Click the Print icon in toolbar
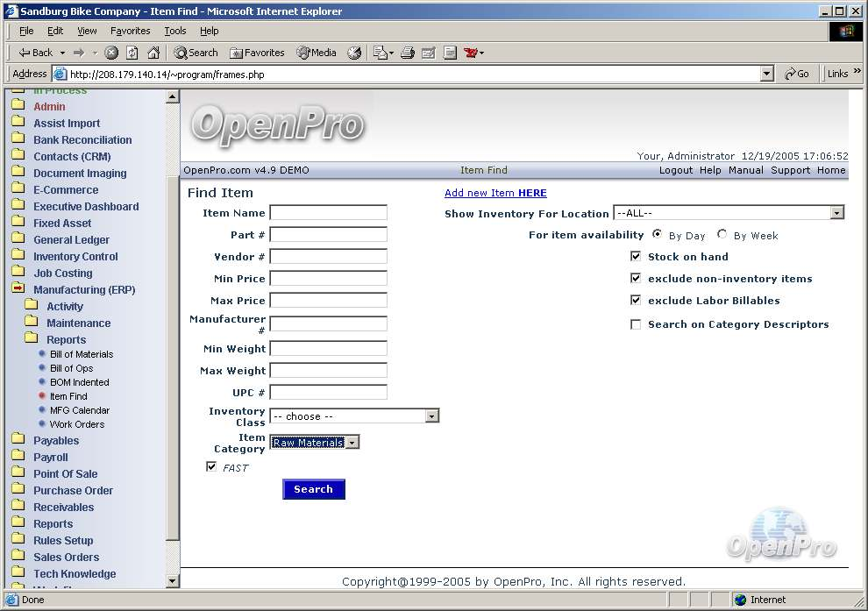The width and height of the screenshot is (868, 611). 407,53
